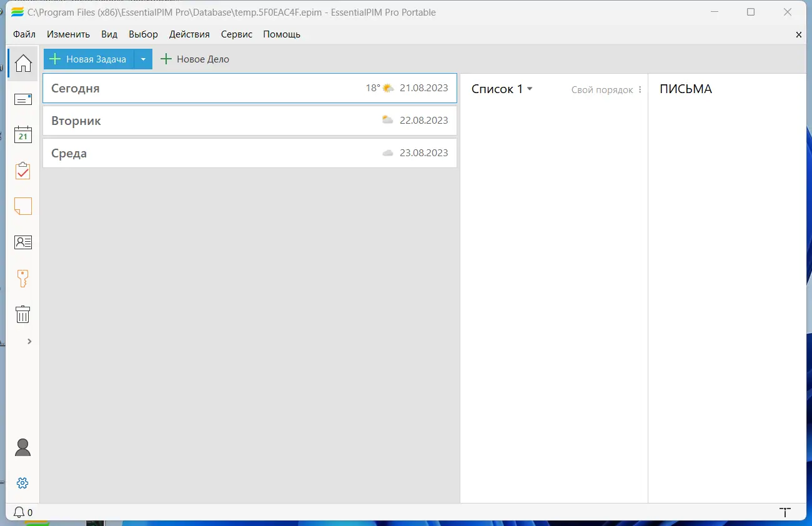Open the Trash bin icon
The height and width of the screenshot is (526, 812).
22,314
